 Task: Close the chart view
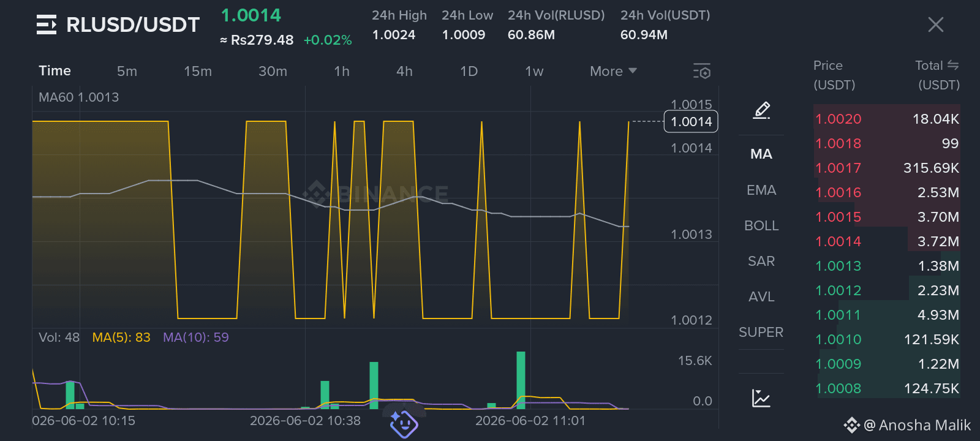[x=936, y=24]
